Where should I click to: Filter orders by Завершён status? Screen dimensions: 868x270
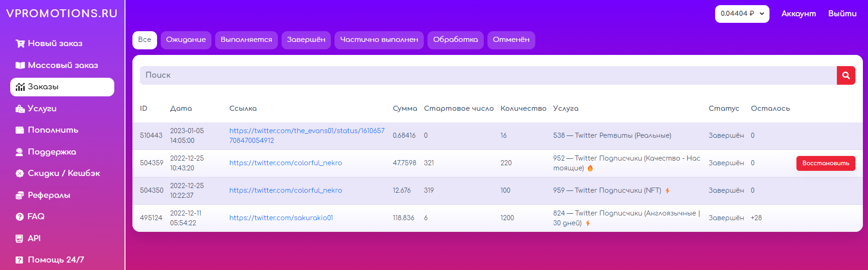point(306,40)
